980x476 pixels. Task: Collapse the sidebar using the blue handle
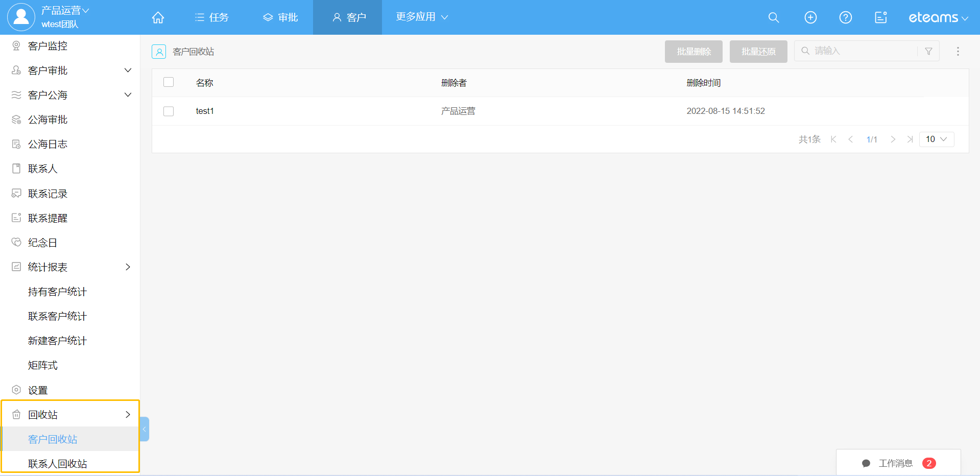tap(145, 429)
